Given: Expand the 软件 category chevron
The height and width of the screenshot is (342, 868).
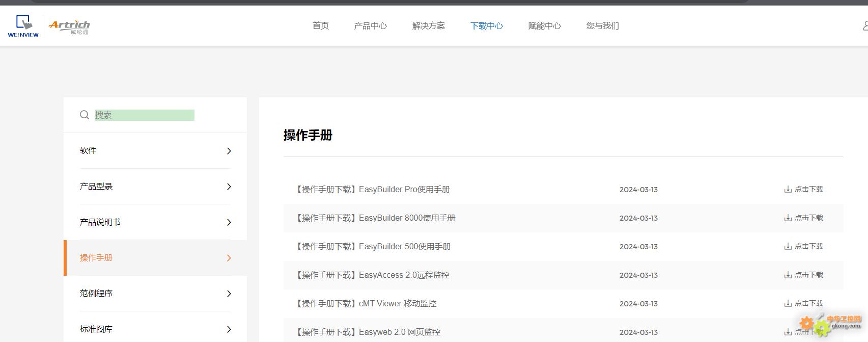Looking at the screenshot, I should click(x=229, y=151).
